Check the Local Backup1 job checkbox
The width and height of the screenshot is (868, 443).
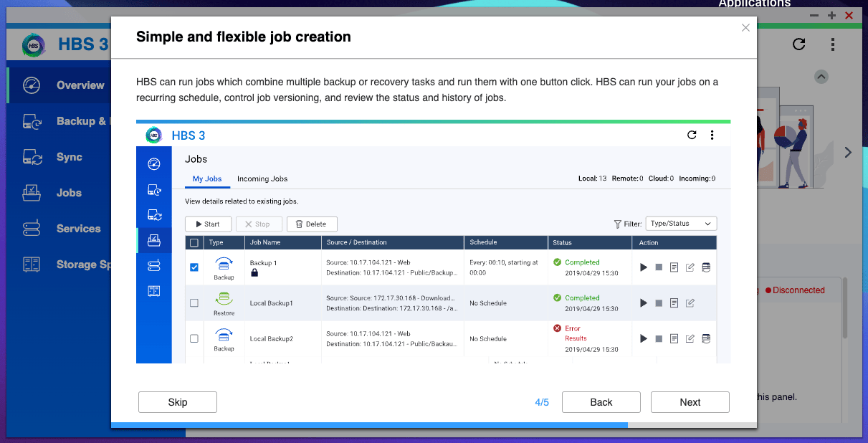194,303
